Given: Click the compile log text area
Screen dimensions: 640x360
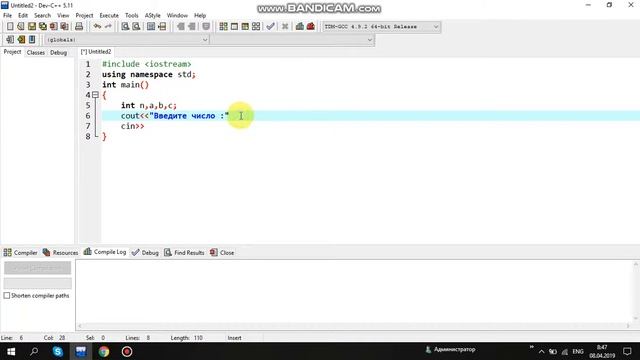Looking at the screenshot, I should [x=353, y=291].
